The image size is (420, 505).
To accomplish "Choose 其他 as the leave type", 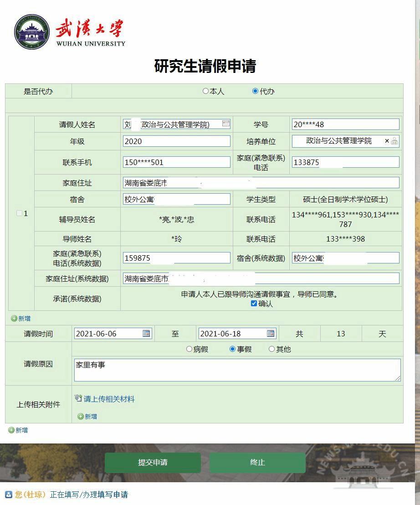I will click(271, 349).
